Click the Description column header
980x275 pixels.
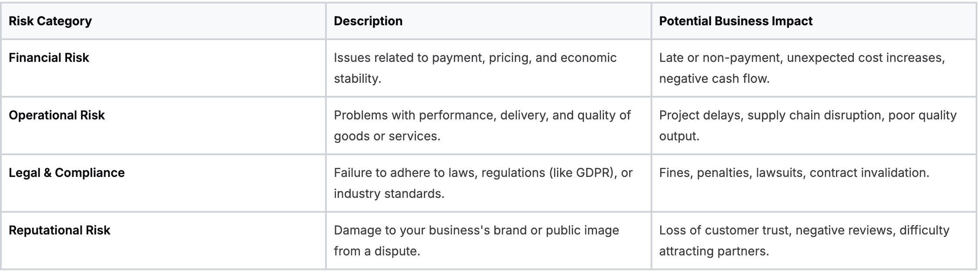(368, 21)
